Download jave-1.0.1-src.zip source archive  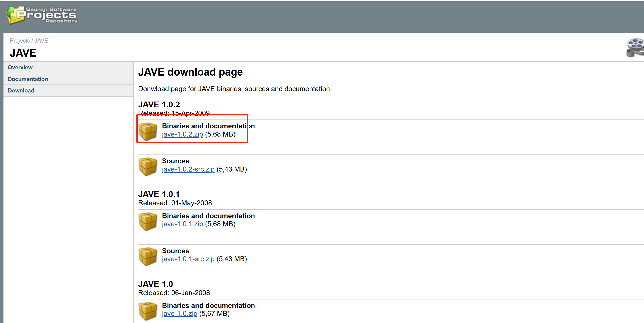[188, 259]
